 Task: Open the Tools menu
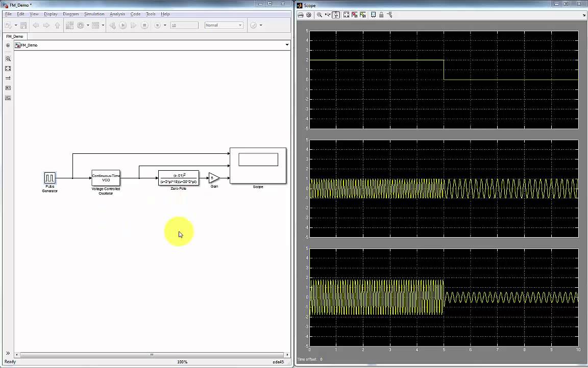coord(151,14)
